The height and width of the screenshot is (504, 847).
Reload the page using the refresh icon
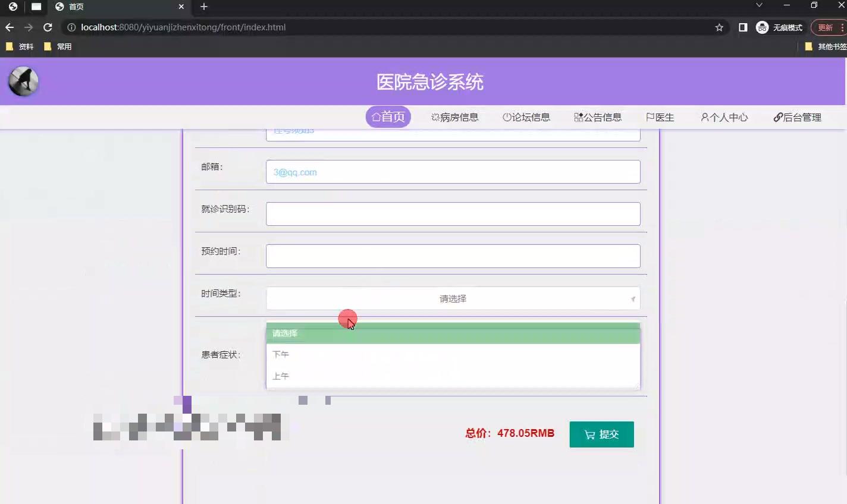[48, 27]
